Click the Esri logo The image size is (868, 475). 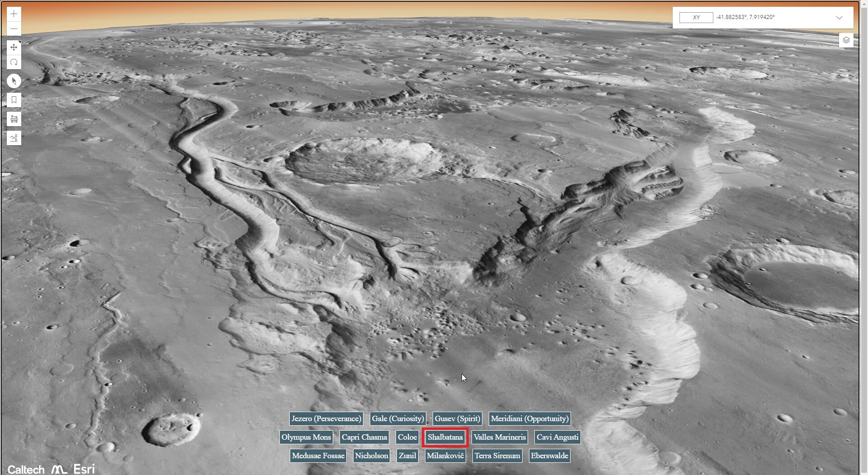84,469
